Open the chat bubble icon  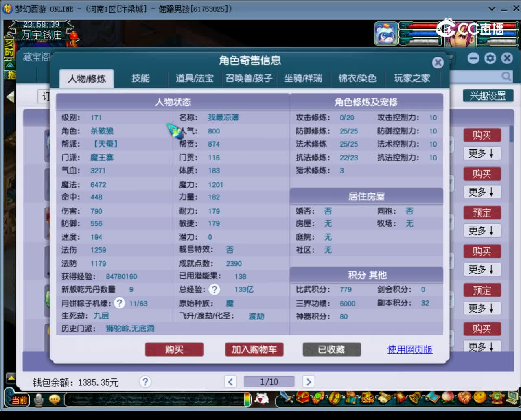pyautogui.click(x=55, y=400)
